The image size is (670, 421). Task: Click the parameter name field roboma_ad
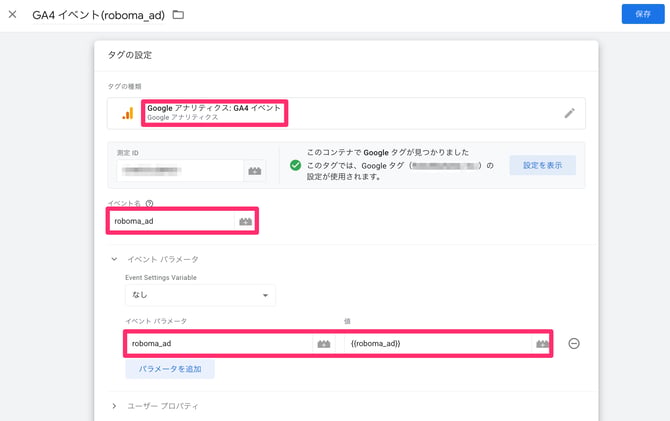pos(220,344)
